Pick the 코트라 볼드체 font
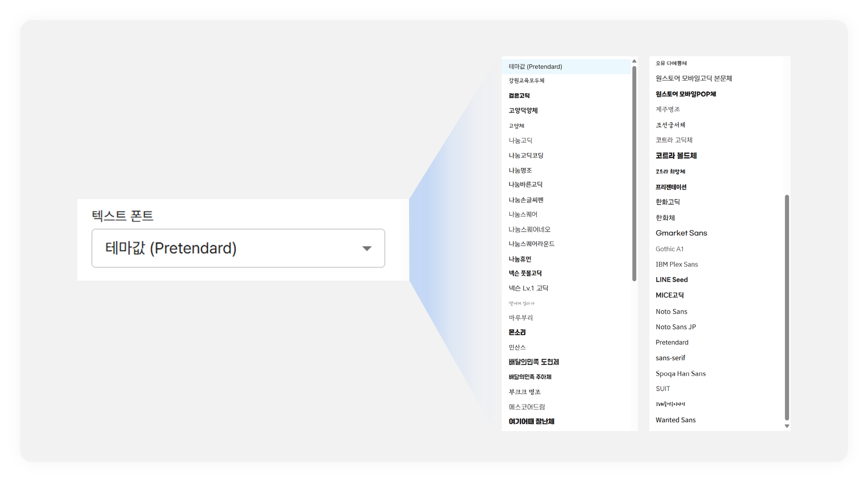 click(676, 156)
